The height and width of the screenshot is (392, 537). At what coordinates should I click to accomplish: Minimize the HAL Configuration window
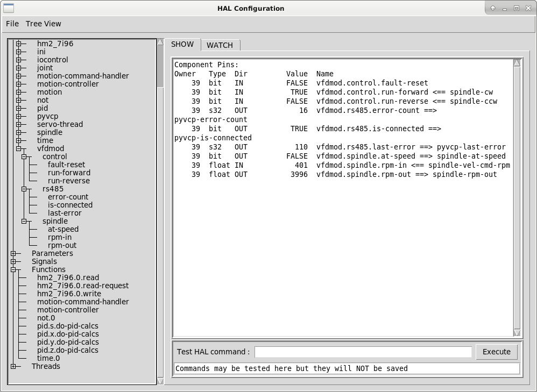pos(505,9)
